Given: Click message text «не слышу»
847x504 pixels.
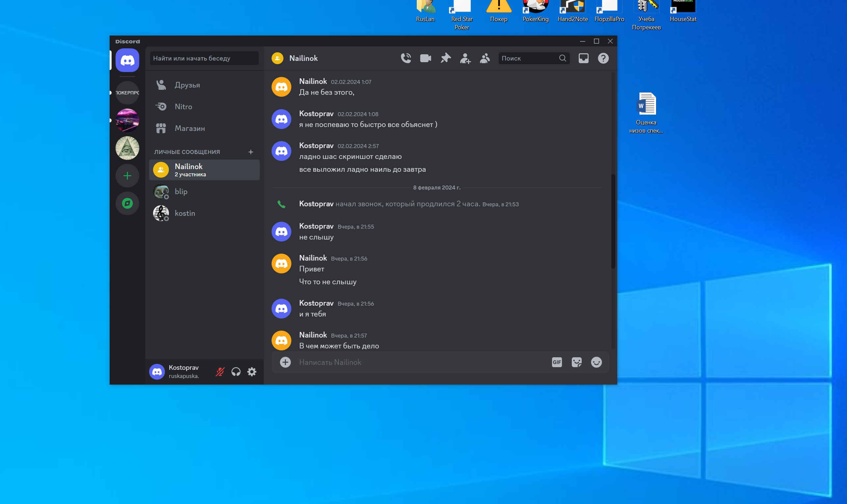Looking at the screenshot, I should point(316,237).
